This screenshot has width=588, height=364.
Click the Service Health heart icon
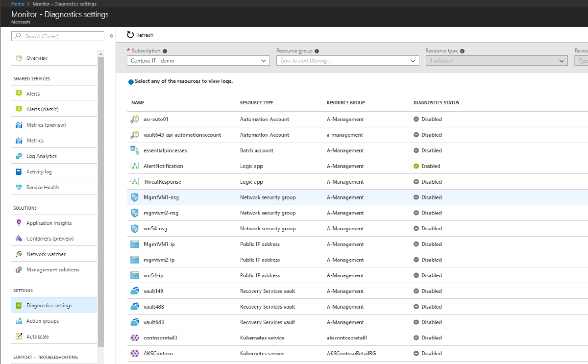coord(19,187)
